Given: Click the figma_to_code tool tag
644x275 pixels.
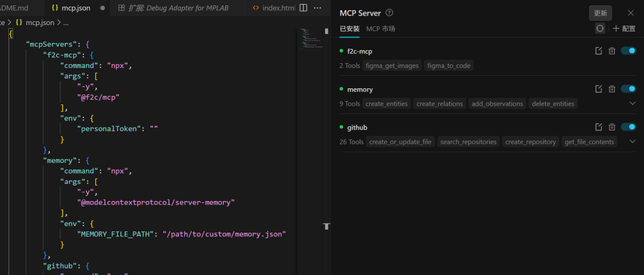Looking at the screenshot, I should (x=449, y=66).
